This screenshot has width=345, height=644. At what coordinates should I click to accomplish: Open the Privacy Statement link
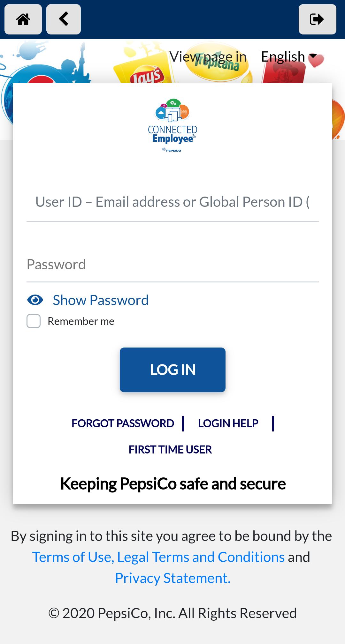173,578
